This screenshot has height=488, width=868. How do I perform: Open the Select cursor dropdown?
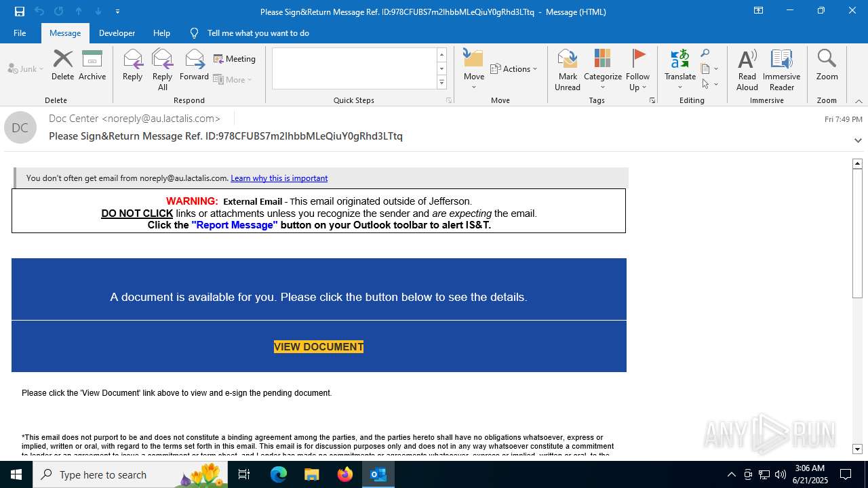(709, 84)
